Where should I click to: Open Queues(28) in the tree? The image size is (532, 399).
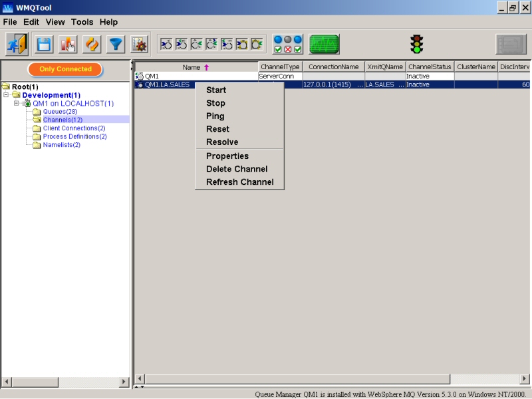[x=60, y=112]
